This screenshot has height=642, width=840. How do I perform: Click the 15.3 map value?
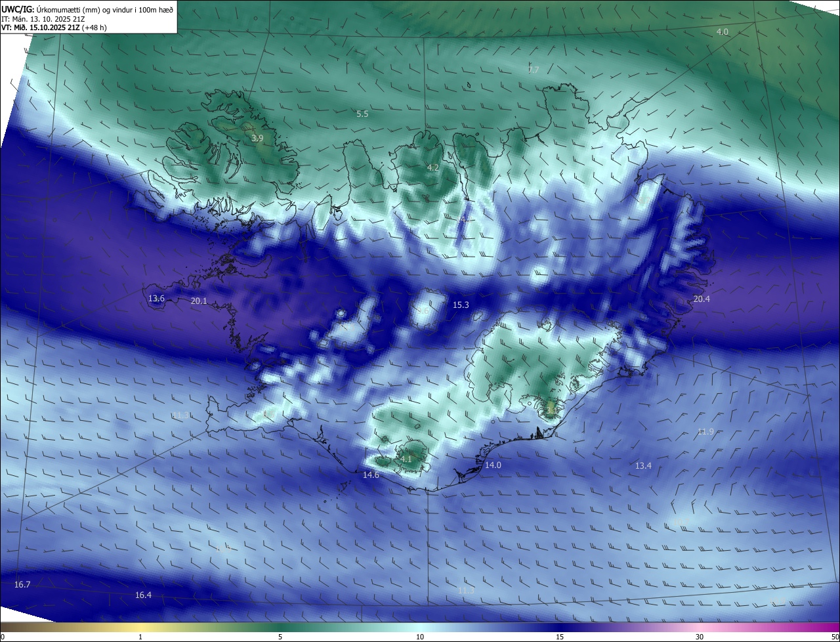point(461,305)
